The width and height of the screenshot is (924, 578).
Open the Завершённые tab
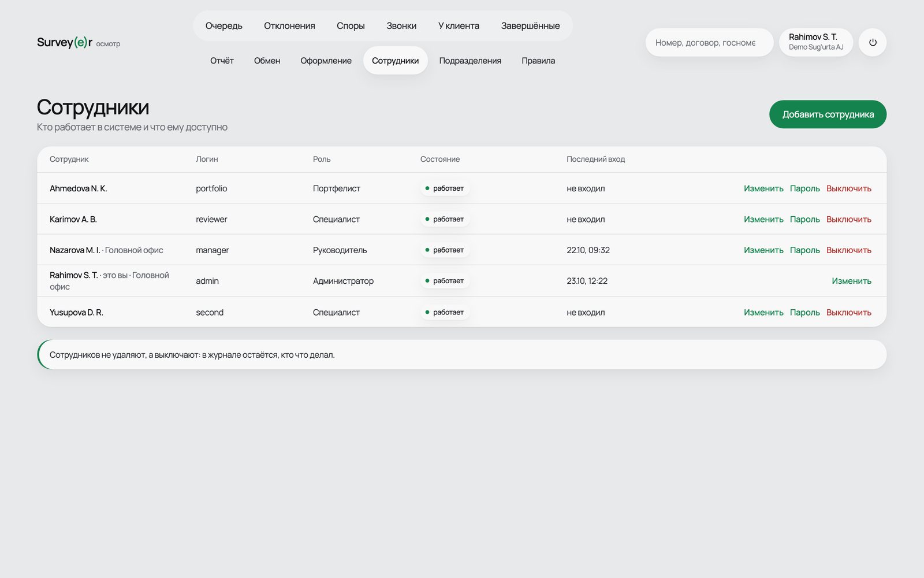click(530, 25)
